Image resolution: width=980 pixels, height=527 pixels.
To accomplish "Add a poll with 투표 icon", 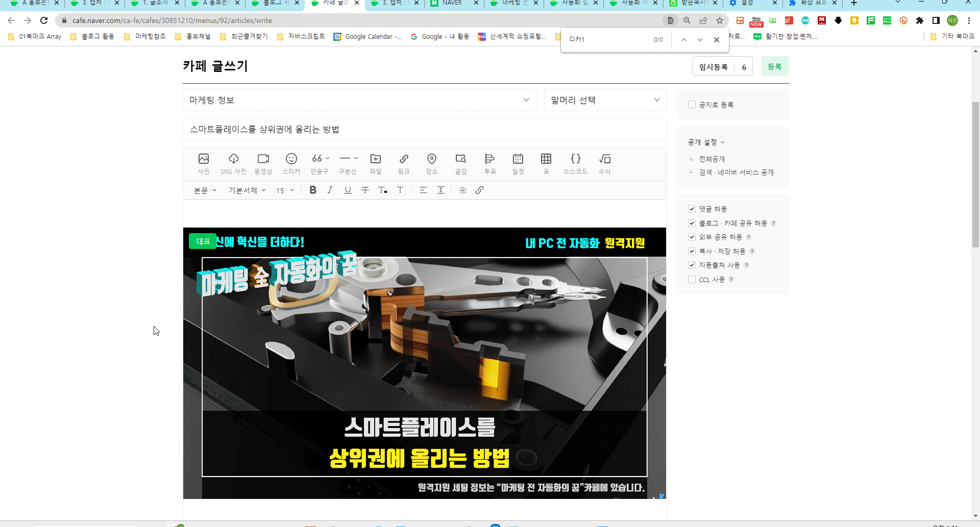I will pyautogui.click(x=490, y=164).
